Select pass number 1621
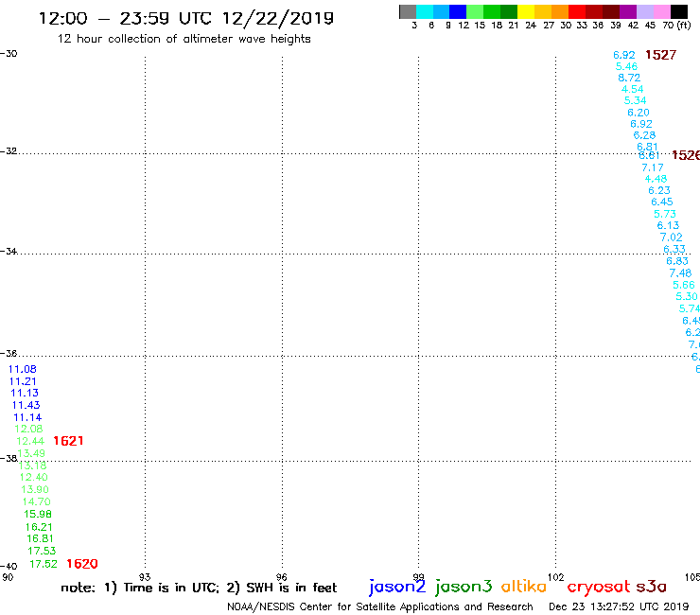 pos(68,441)
